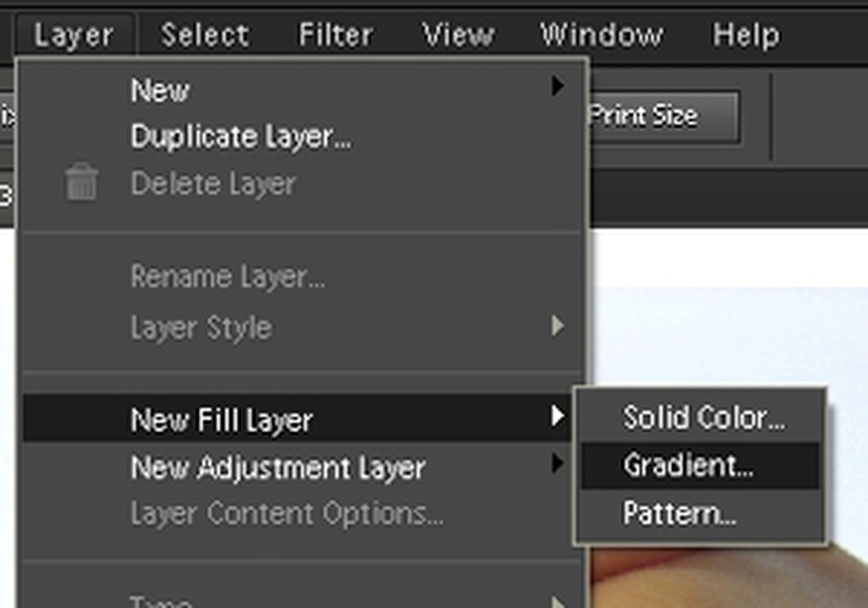Expand the Layer Style submenu arrow
868x608 pixels.
(557, 327)
